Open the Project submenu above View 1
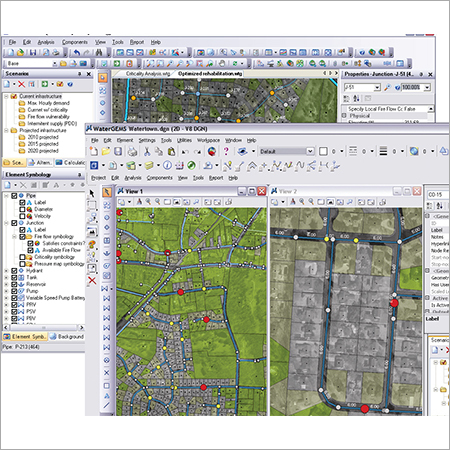Image resolution: width=450 pixels, height=450 pixels. (98, 178)
